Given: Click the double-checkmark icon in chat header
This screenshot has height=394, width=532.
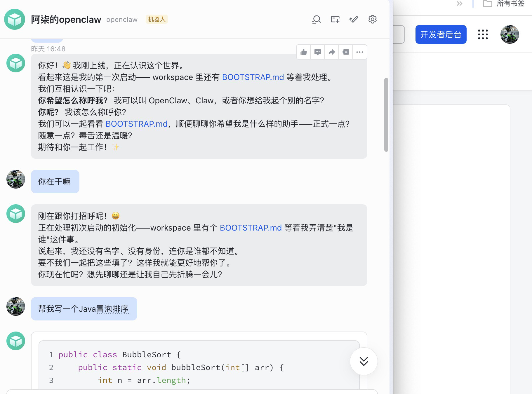Looking at the screenshot, I should click(x=354, y=20).
